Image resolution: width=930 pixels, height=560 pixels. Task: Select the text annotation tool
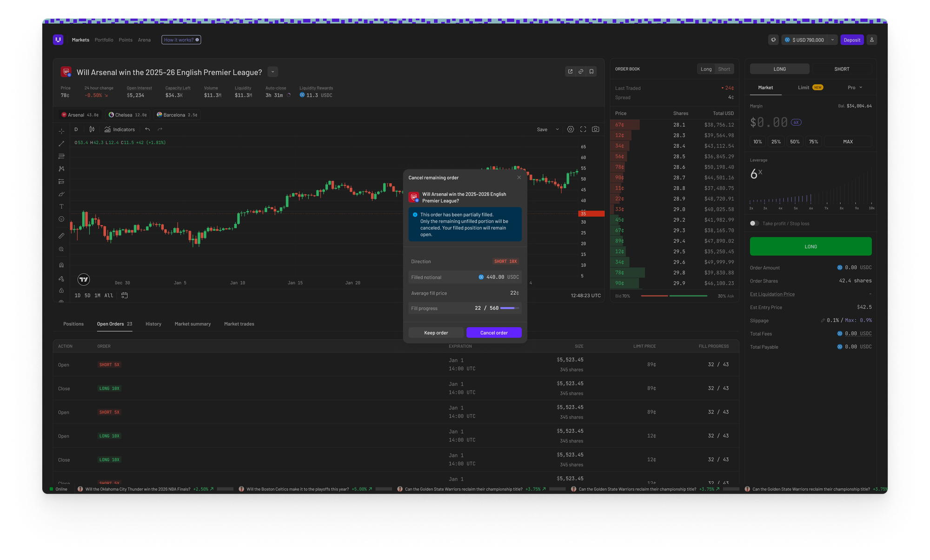tap(61, 206)
